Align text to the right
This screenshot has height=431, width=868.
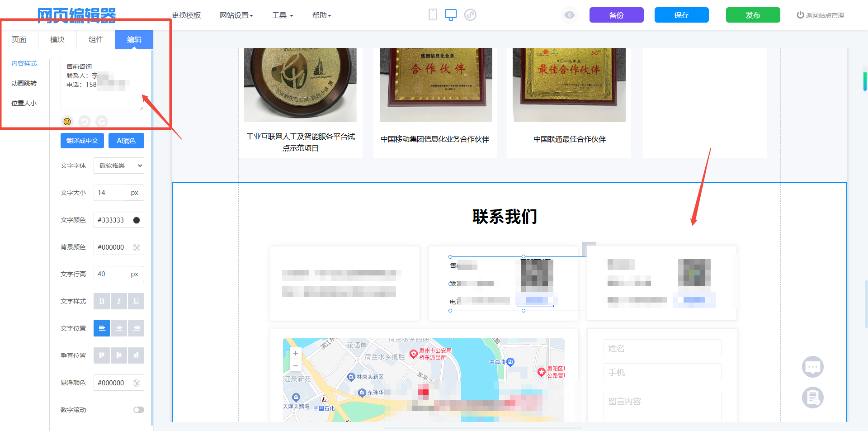pyautogui.click(x=136, y=328)
